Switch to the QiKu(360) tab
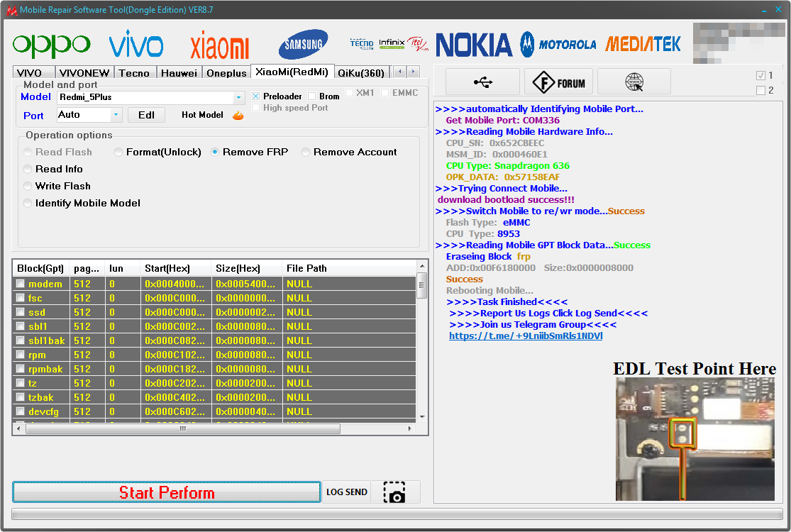The height and width of the screenshot is (532, 791). pos(362,73)
